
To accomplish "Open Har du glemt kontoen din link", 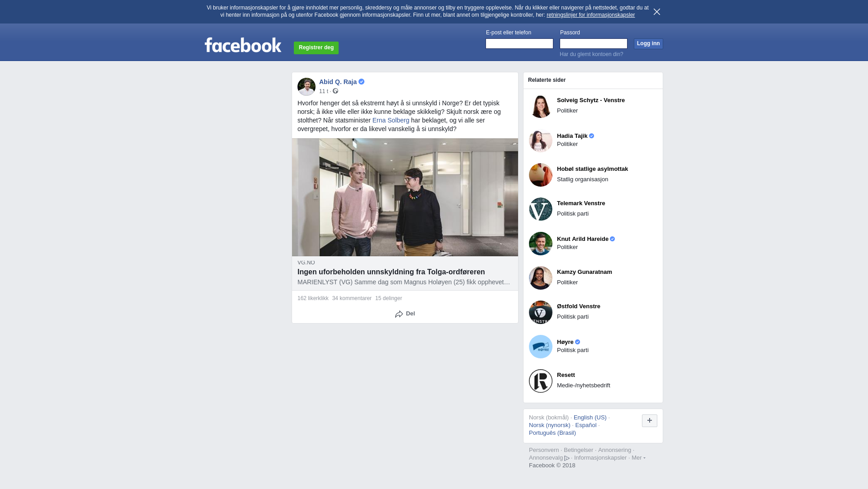I will (591, 54).
